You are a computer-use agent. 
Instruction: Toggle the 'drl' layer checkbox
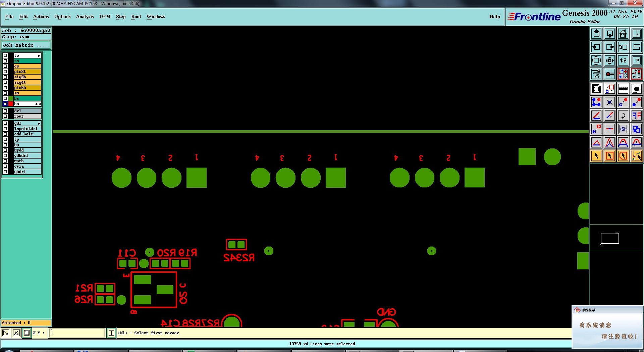[x=5, y=111]
